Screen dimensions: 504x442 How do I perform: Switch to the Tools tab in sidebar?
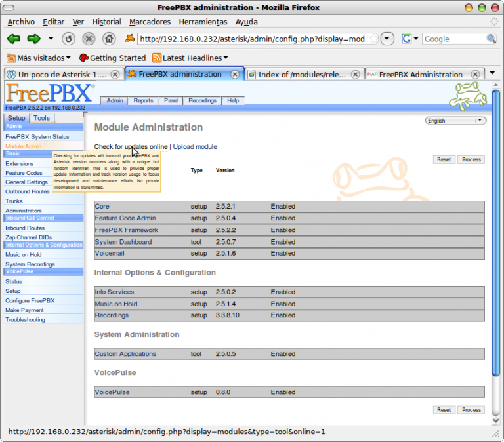coord(41,118)
